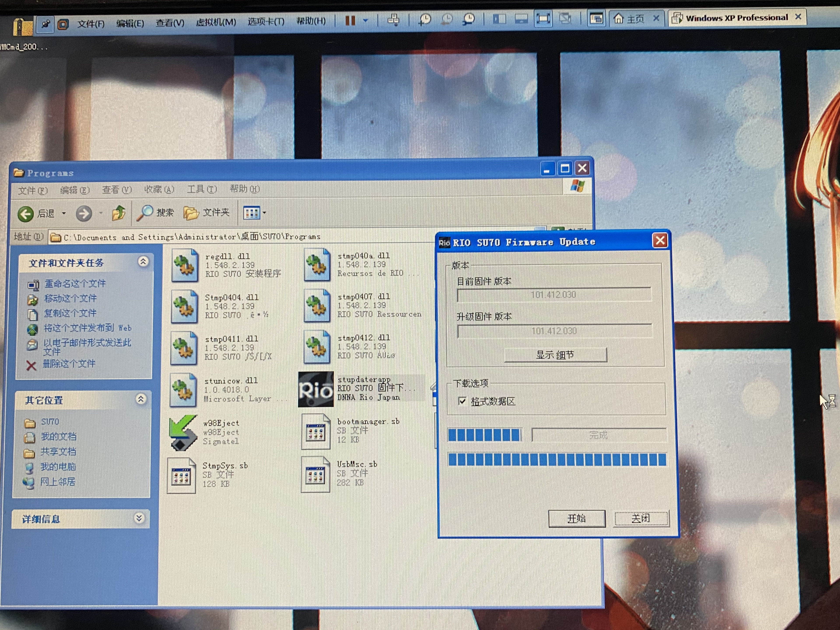Image resolution: width=840 pixels, height=630 pixels.
Task: Click 删除这个文件 task link
Action: click(69, 364)
